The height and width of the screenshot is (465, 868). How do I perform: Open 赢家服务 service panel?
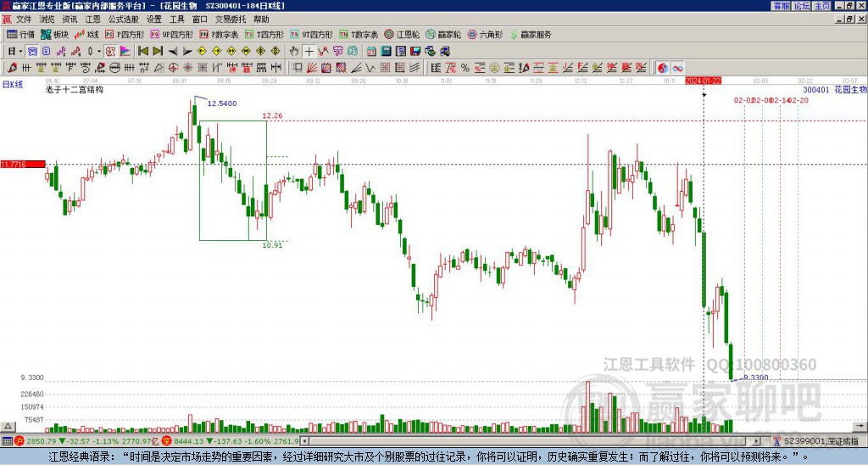click(x=531, y=34)
